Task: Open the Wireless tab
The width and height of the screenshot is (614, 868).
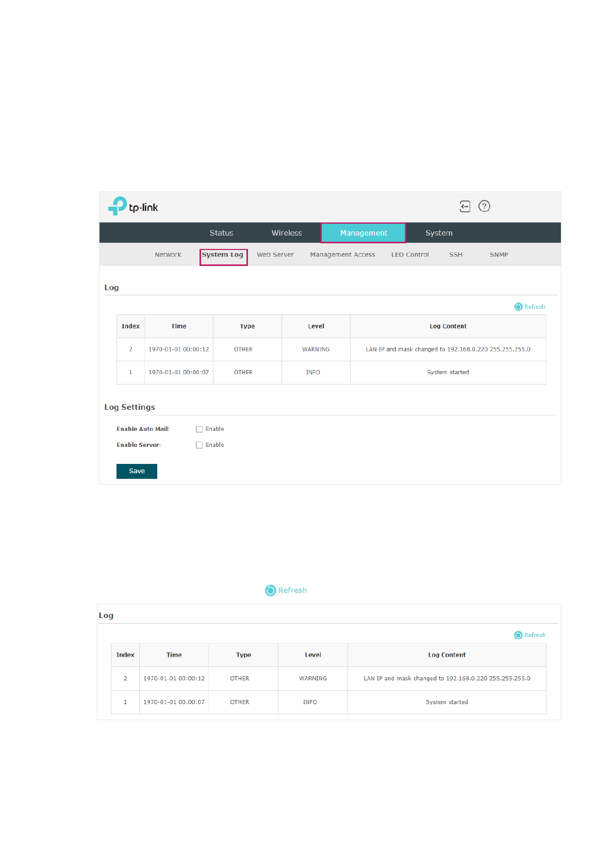Action: 287,233
